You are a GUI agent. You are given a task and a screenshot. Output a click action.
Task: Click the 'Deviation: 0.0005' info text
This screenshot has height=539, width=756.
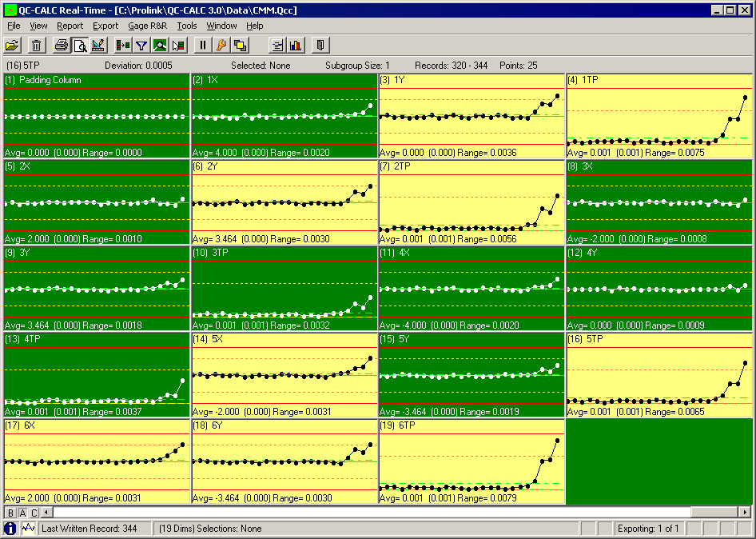coord(138,65)
